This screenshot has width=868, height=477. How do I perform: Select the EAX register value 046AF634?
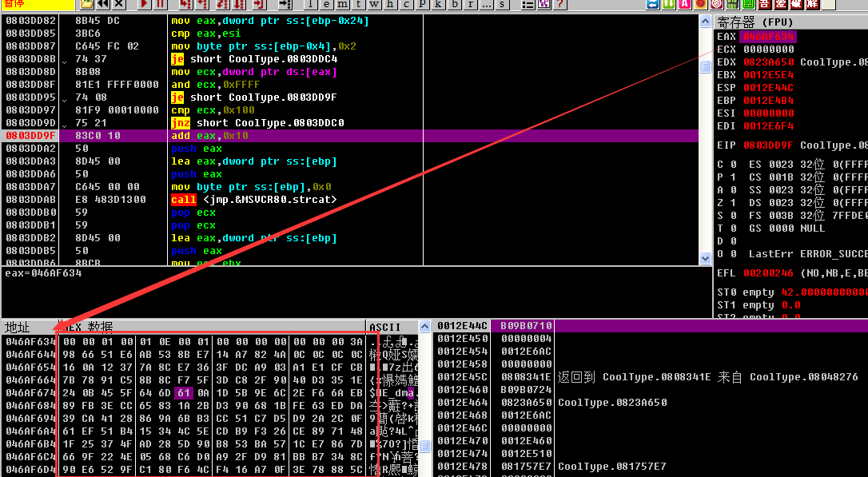tap(767, 37)
